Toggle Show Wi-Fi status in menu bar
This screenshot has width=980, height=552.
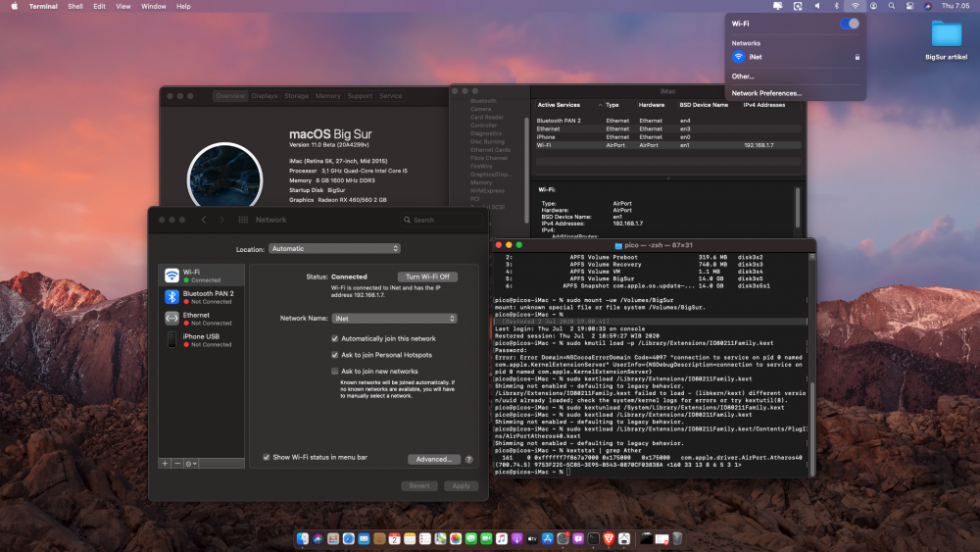tap(267, 458)
